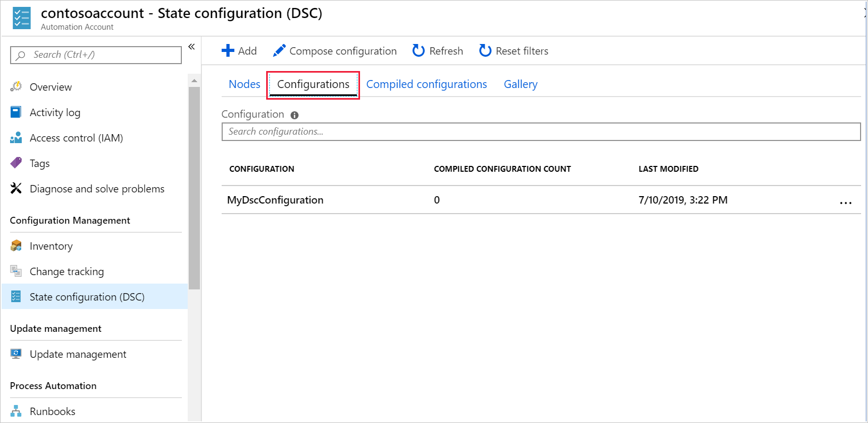868x423 pixels.
Task: Click the Overview gear icon in sidebar
Action: coord(16,86)
